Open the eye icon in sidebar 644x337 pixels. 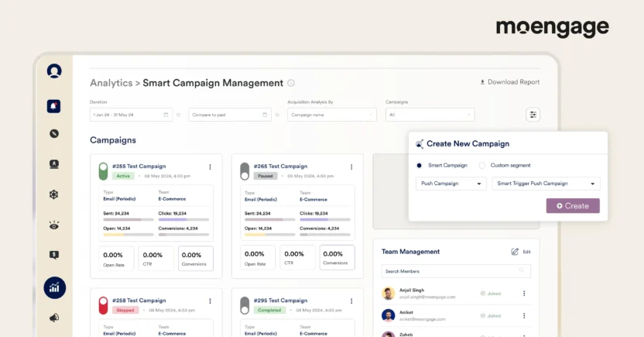tap(54, 225)
